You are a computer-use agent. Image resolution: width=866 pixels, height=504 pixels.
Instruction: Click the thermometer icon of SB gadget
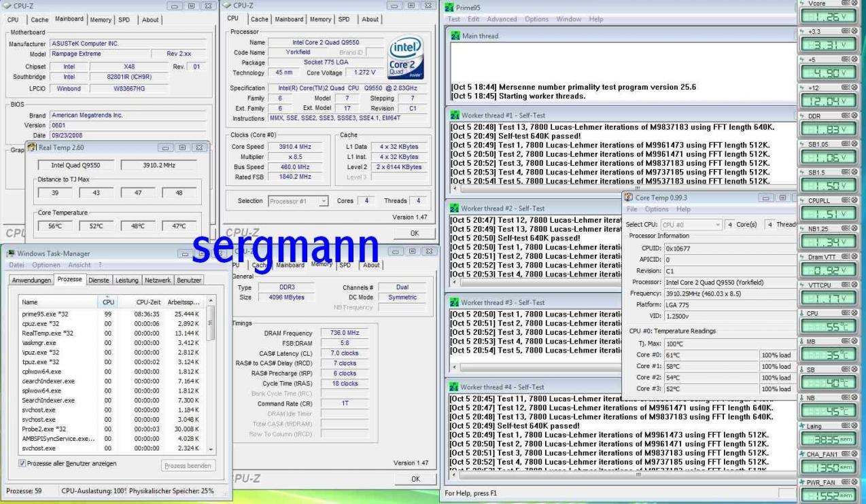click(802, 370)
